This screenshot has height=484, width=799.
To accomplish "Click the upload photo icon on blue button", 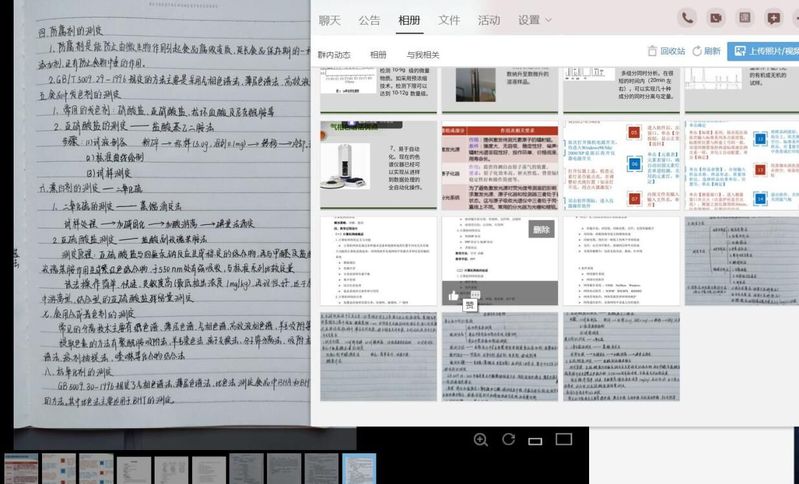I will [x=740, y=51].
